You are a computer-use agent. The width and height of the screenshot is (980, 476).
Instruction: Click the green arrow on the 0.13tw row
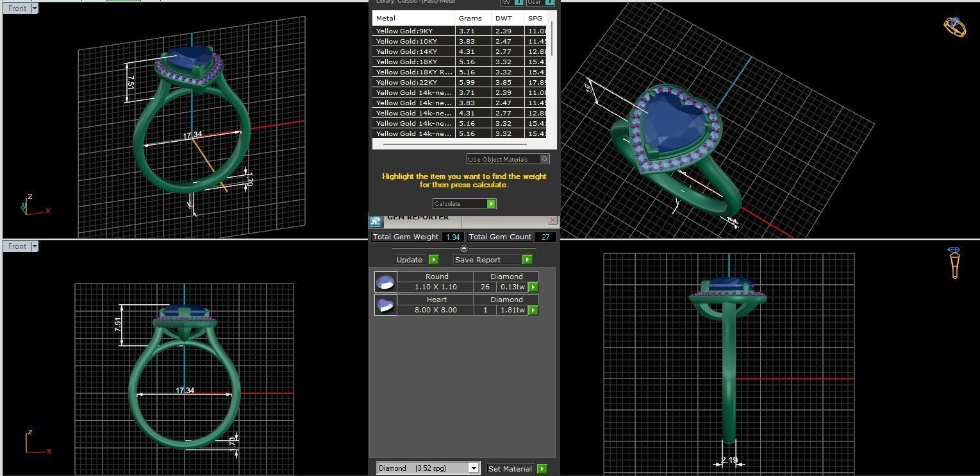point(533,287)
